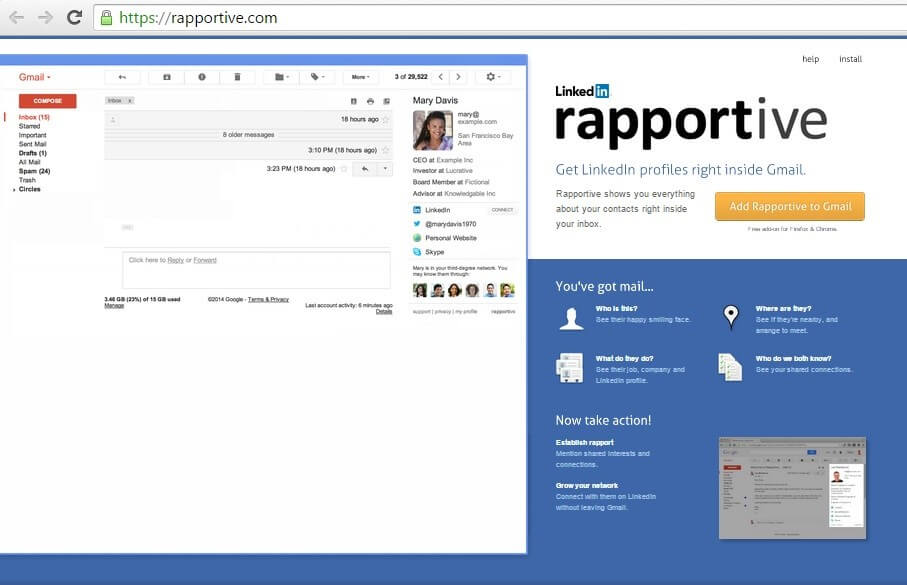Open the All Mail folder
Screen dimensions: 907x585
30,162
